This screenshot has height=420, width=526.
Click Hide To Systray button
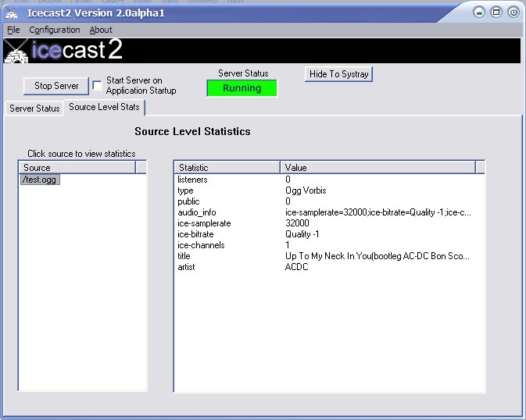(x=339, y=73)
